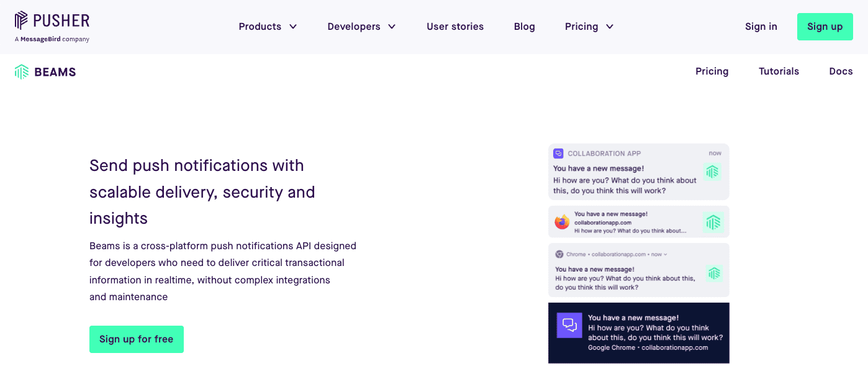Click the dark Windows-style notification card
This screenshot has height=376, width=868.
coord(639,332)
